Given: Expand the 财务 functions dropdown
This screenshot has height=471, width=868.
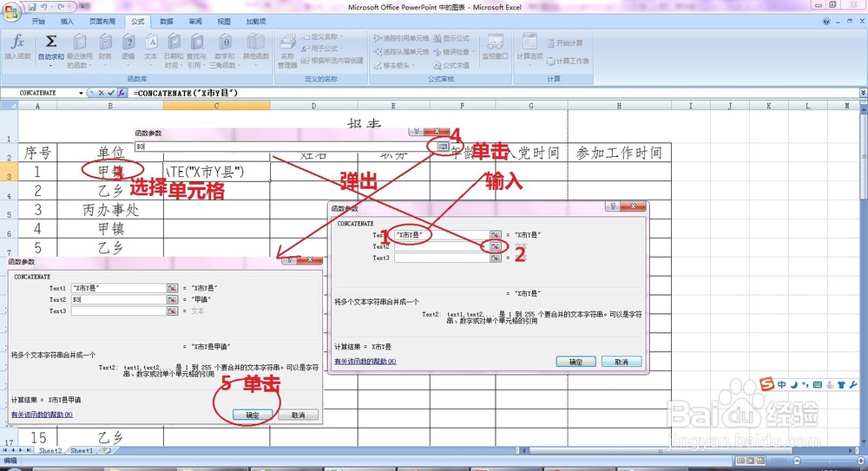Looking at the screenshot, I should point(105,51).
